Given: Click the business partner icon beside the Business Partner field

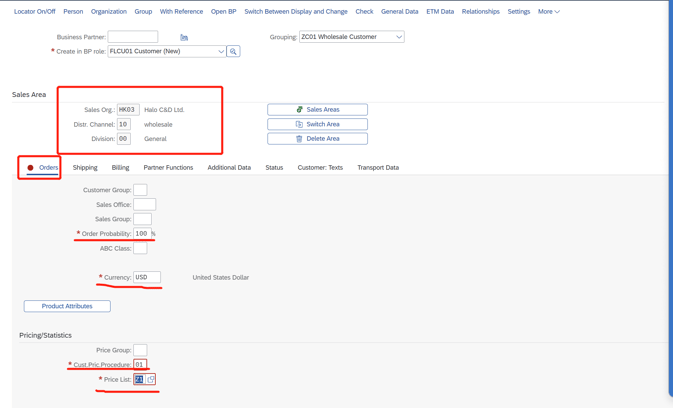Looking at the screenshot, I should click(184, 37).
